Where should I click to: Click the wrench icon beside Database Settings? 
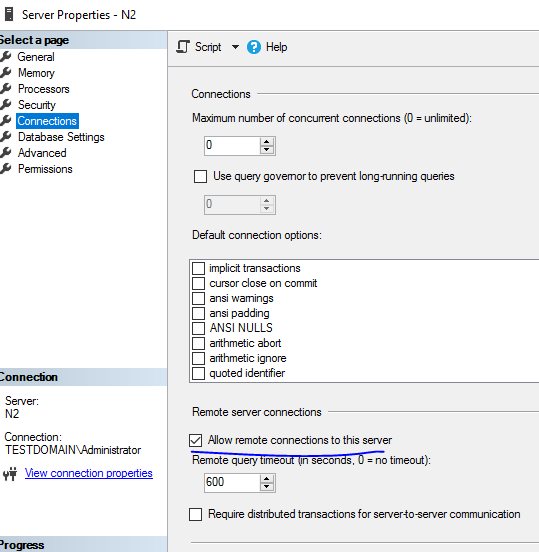coord(6,137)
